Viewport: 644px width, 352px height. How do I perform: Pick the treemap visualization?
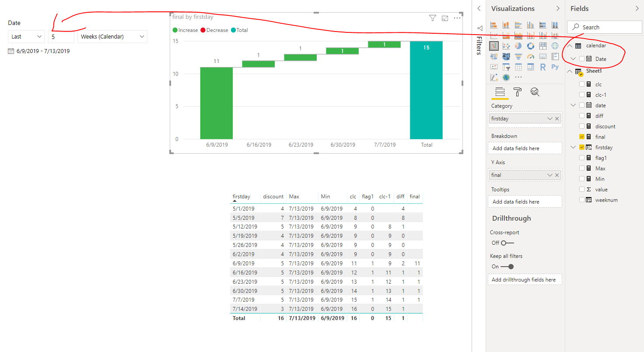[543, 46]
